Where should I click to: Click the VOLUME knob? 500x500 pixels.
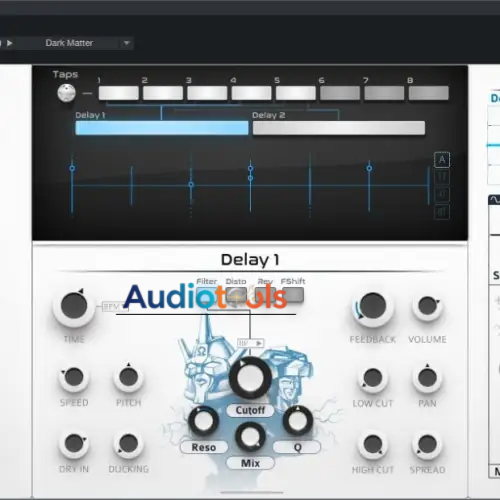[x=427, y=306]
